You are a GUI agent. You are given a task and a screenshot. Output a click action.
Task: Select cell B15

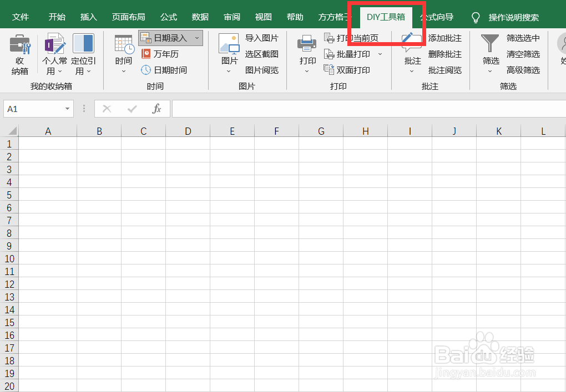[x=99, y=322]
